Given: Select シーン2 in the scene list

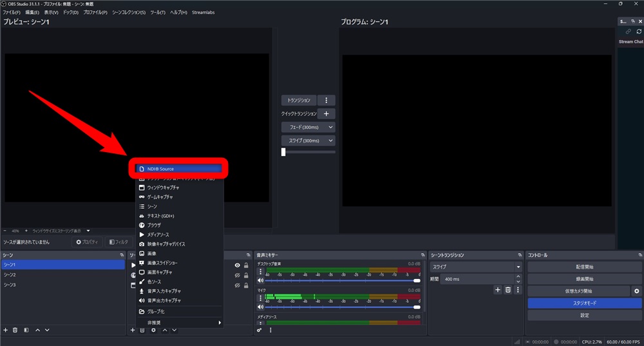Looking at the screenshot, I should (x=63, y=274).
